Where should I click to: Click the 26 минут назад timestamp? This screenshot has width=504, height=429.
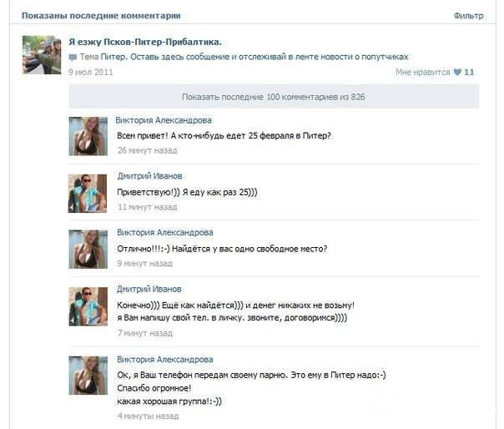[147, 150]
